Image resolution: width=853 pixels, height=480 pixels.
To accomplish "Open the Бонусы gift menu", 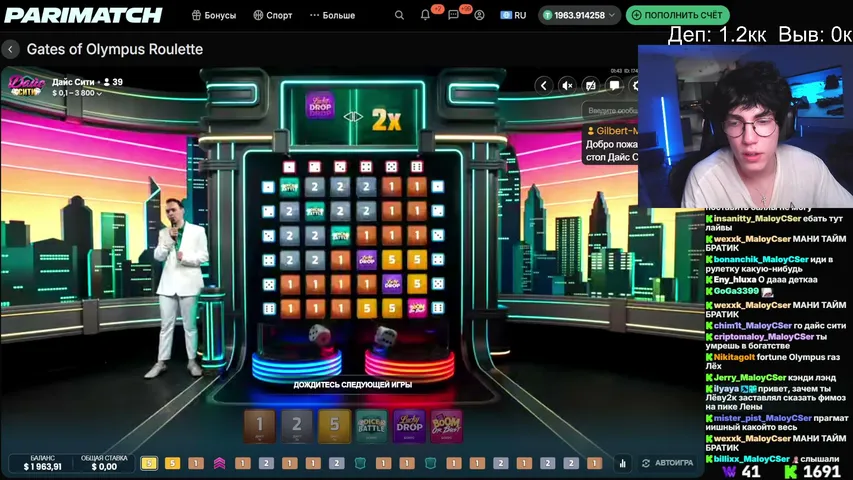I will pyautogui.click(x=214, y=15).
